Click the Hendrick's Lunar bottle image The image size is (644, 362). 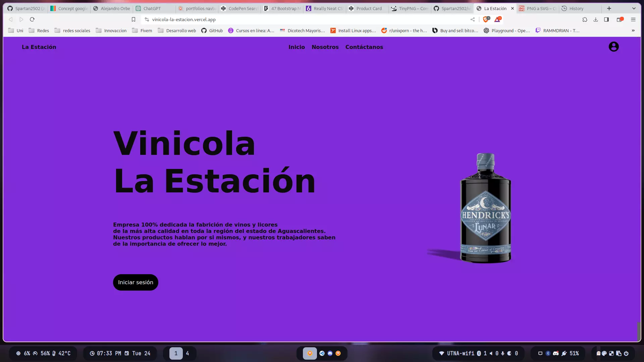pyautogui.click(x=485, y=208)
